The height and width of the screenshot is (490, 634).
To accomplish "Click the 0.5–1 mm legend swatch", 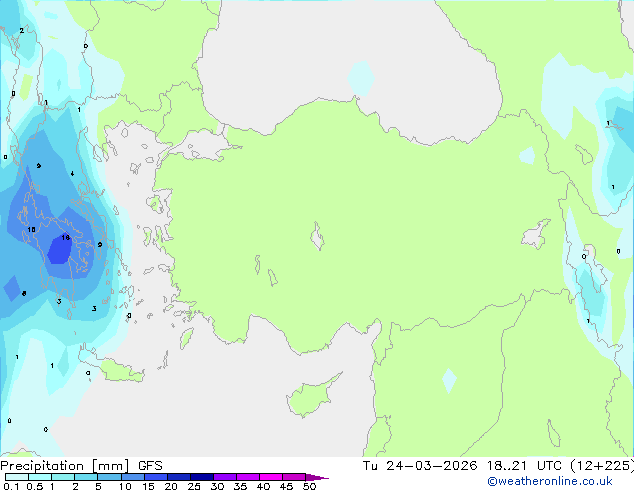I will click(40, 477).
